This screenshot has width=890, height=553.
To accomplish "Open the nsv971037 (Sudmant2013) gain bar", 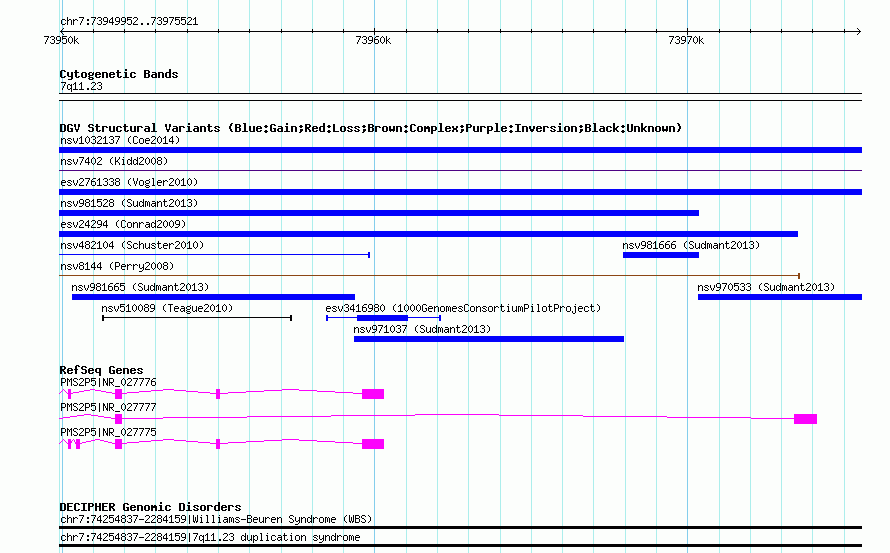I will pyautogui.click(x=489, y=339).
